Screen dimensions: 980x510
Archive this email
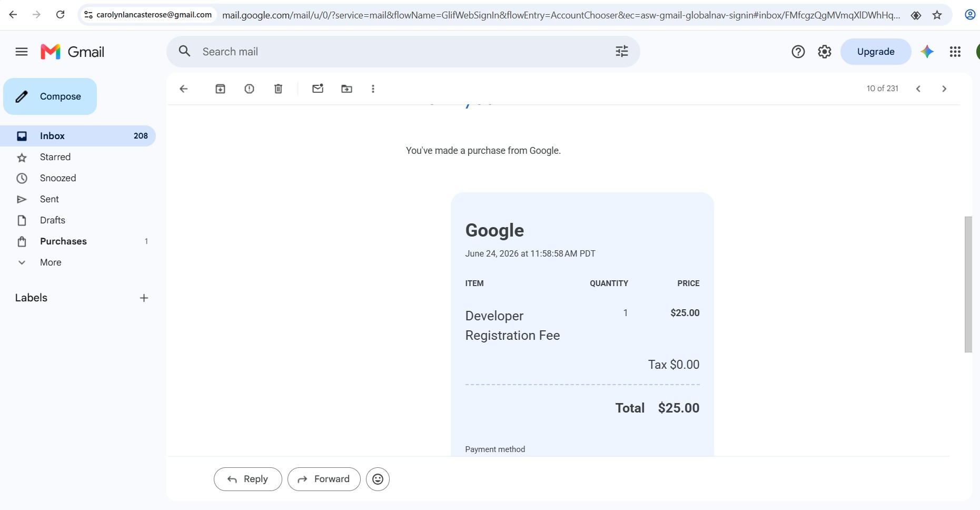coord(220,89)
